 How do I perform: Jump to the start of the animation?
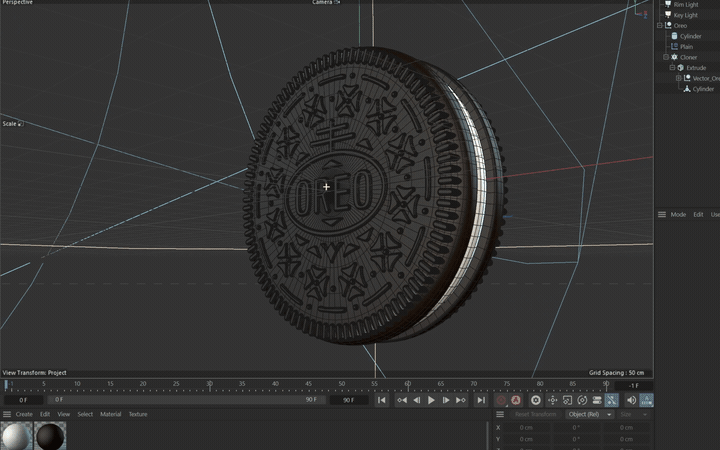point(382,400)
